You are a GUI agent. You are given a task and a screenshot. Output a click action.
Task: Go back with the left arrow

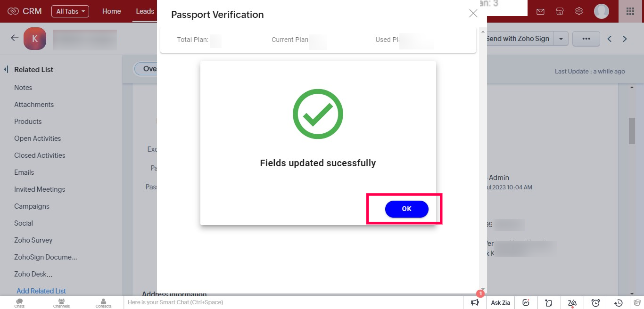tap(15, 38)
